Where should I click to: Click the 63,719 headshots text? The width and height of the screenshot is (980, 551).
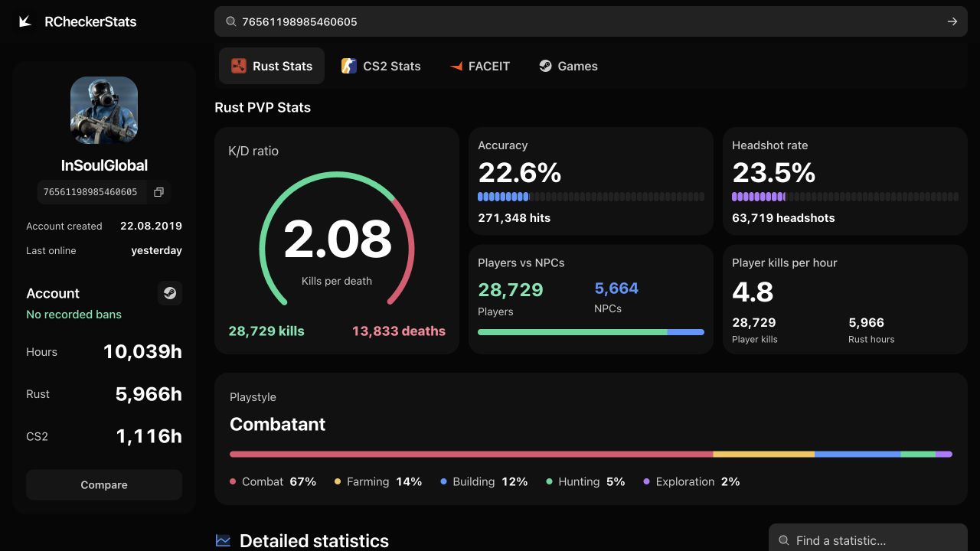[x=783, y=218]
